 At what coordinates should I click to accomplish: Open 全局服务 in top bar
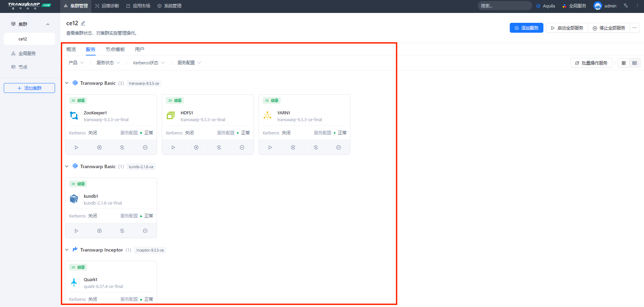tap(574, 6)
